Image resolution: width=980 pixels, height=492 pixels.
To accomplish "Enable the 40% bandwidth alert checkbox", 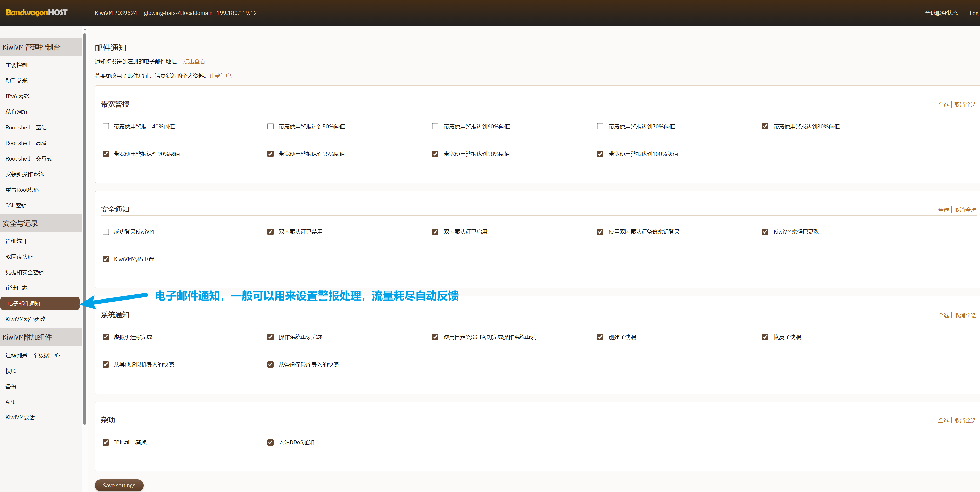I will (x=106, y=126).
